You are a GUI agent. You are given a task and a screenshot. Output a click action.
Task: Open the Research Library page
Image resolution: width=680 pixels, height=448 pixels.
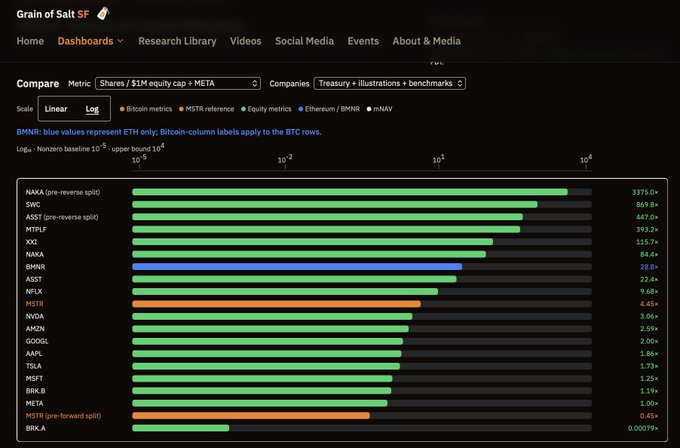pos(177,41)
